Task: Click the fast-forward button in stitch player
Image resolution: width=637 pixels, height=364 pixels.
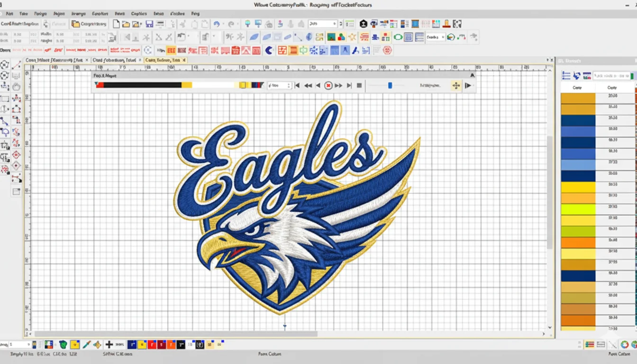Action: (338, 85)
